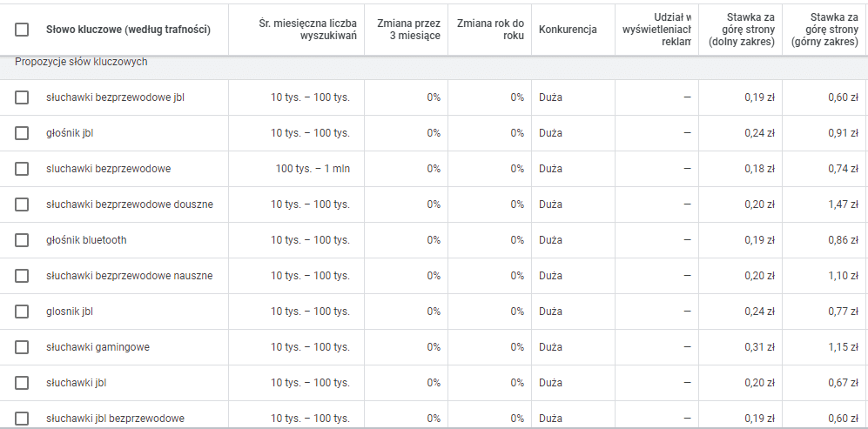Mark słuchawki bezprzewodowe douszne checkbox
Screen dimensions: 868x429
click(22, 204)
